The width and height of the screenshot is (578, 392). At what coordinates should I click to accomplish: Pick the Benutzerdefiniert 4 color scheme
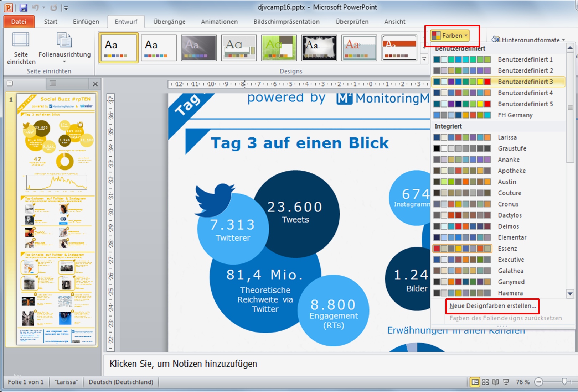(x=498, y=93)
